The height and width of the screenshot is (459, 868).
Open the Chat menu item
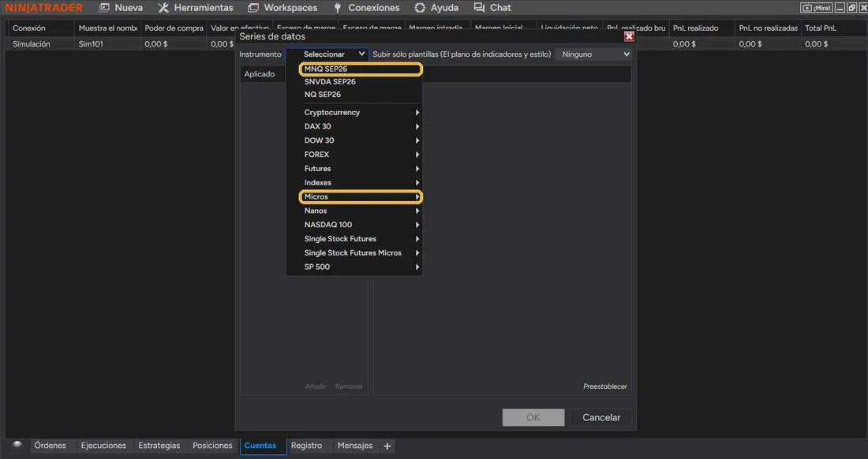492,8
